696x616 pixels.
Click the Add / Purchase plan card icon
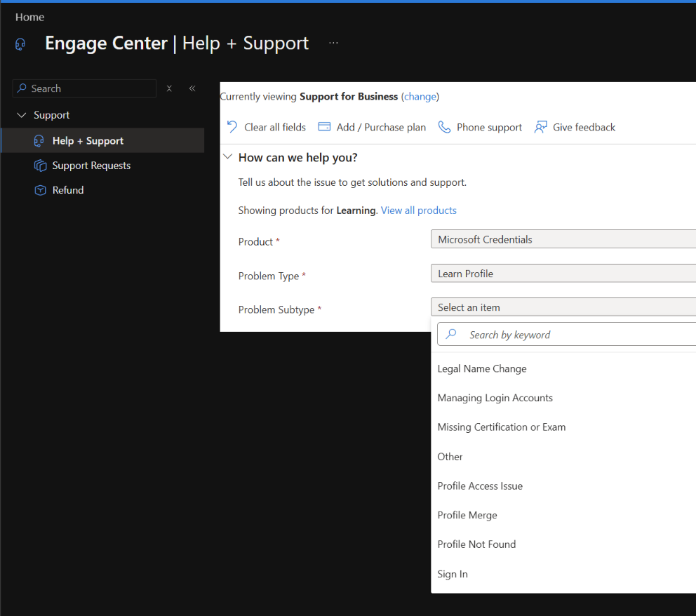(x=324, y=127)
